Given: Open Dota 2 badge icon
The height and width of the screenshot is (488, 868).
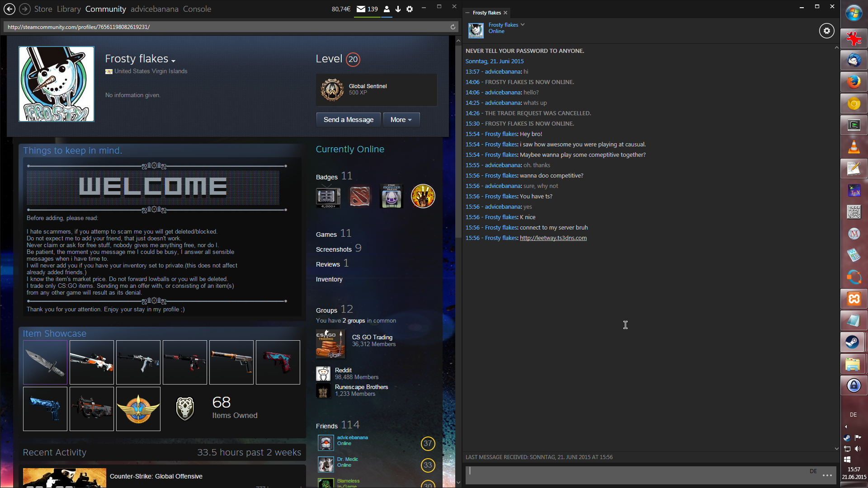Looking at the screenshot, I should (359, 197).
